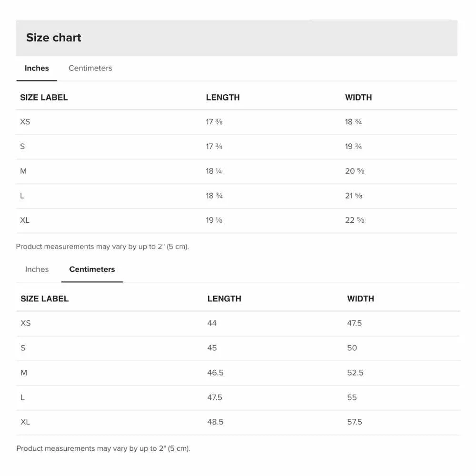The height and width of the screenshot is (476, 476).
Task: Switch to the upper Centimeters tab
Action: (90, 68)
